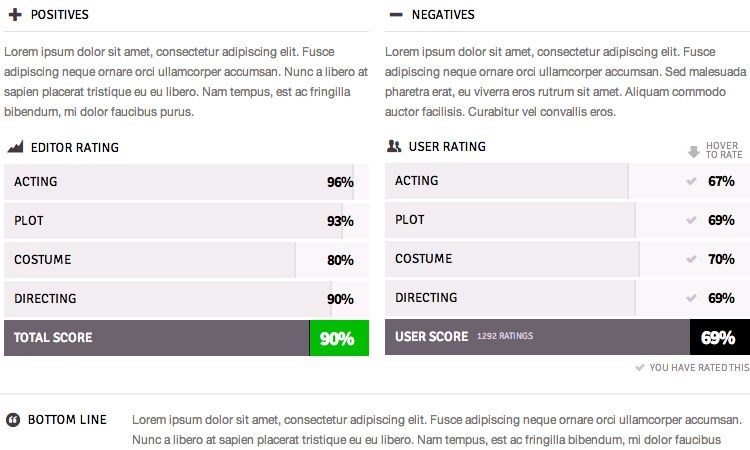Click the checkmark beside You Have Rated This
Image resolution: width=750 pixels, height=450 pixels.
[640, 368]
